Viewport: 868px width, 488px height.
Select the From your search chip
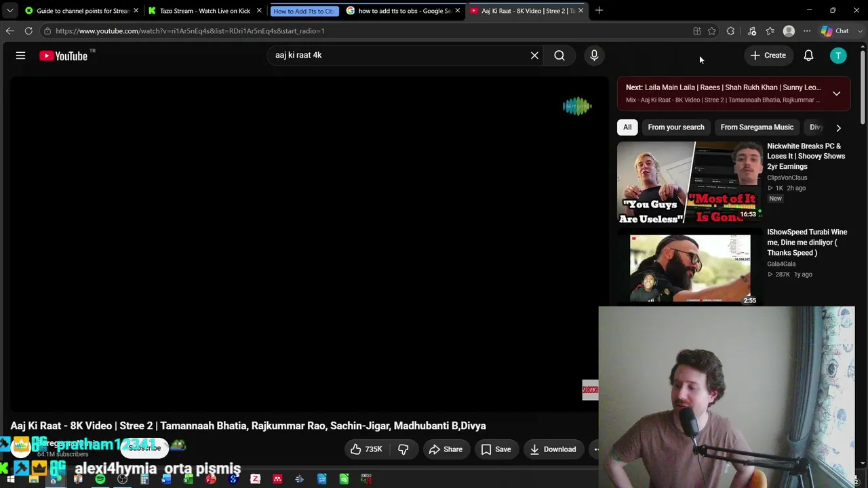pos(676,127)
